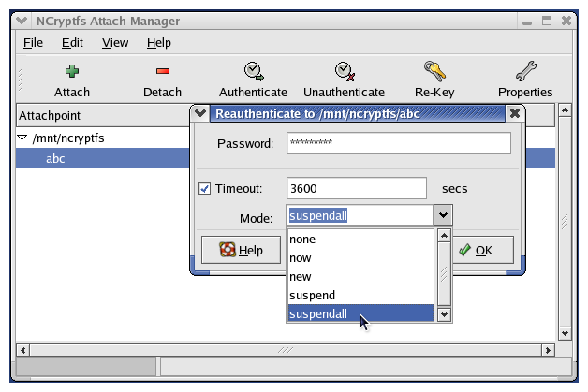Open Properties via the wrench icon

[x=526, y=71]
